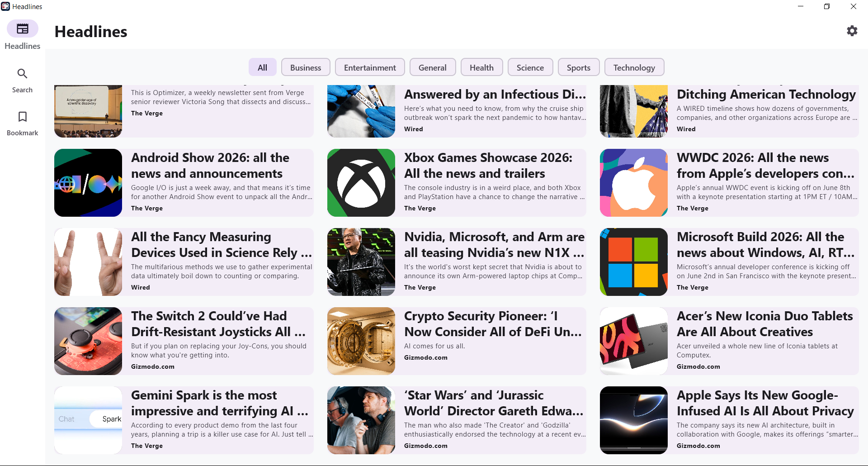Screen dimensions: 868x466
Task: Read 'WWDC 2026: All the news' headline
Action: coord(765,166)
